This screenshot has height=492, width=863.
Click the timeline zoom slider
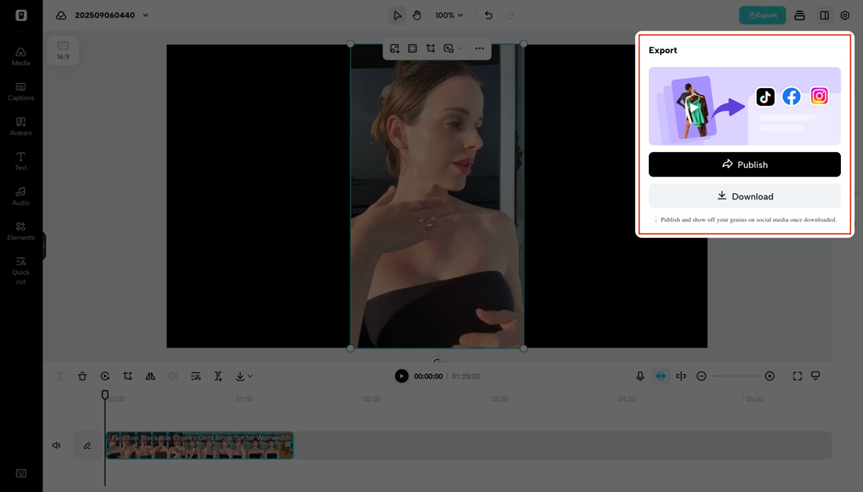pos(735,376)
